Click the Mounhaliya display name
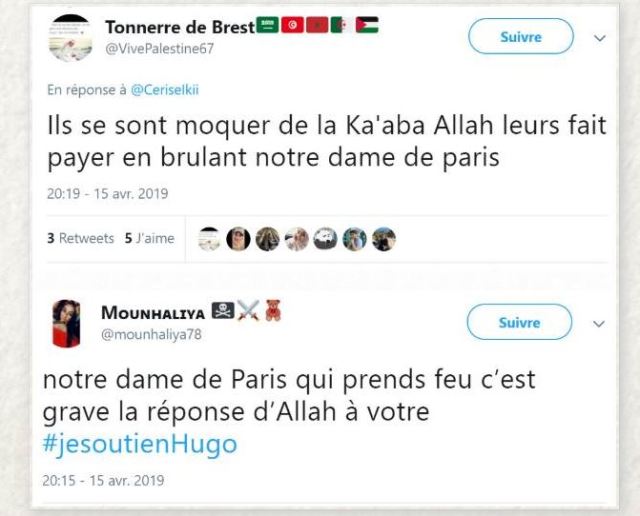Viewport: 640px width, 516px height. (x=153, y=313)
